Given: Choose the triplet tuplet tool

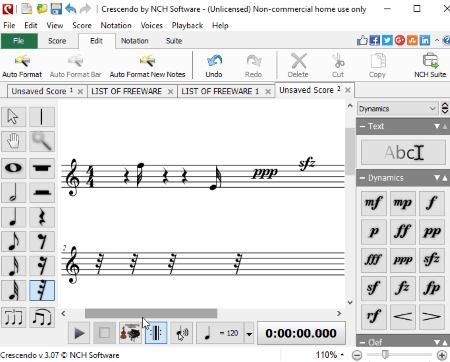Looking at the screenshot, I should coord(14,317).
